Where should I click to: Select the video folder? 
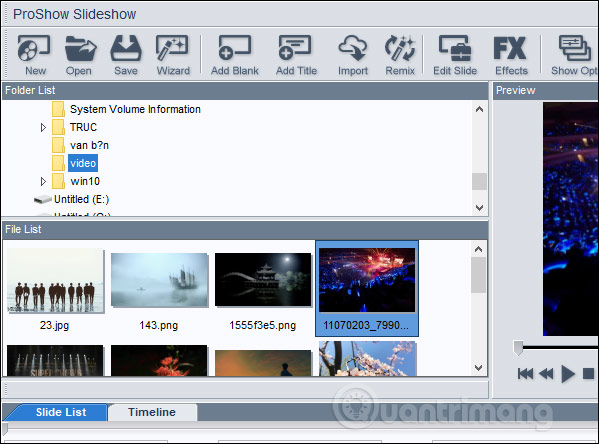click(74, 163)
